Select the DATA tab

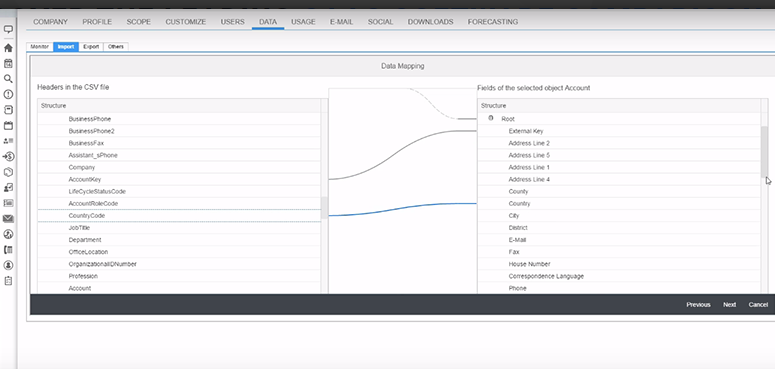pos(268,22)
